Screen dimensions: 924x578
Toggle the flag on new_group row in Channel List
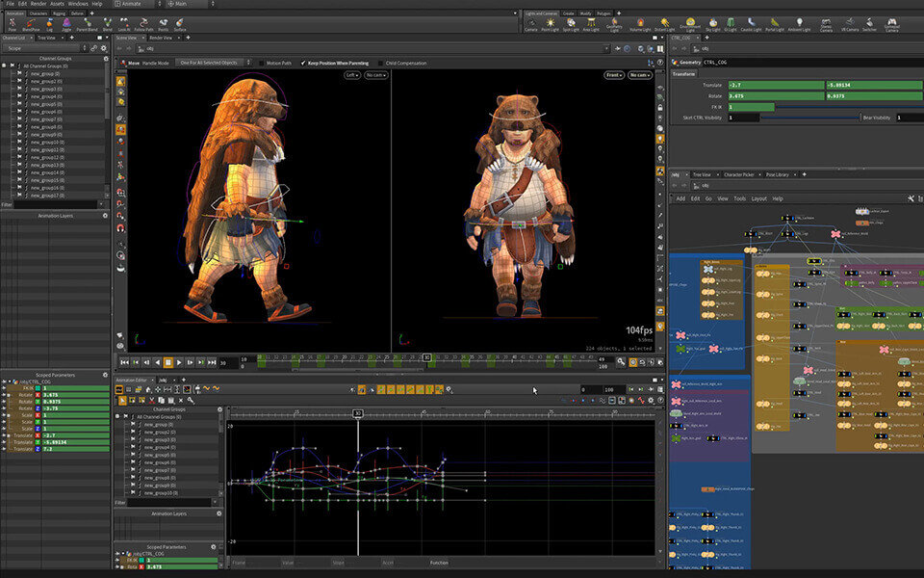[19, 74]
